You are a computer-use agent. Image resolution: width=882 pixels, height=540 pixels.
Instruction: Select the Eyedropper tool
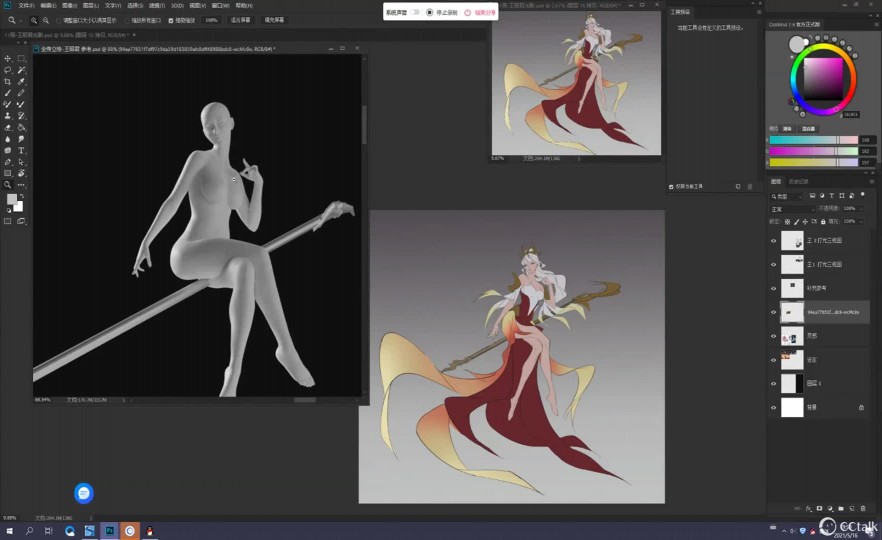coord(21,82)
